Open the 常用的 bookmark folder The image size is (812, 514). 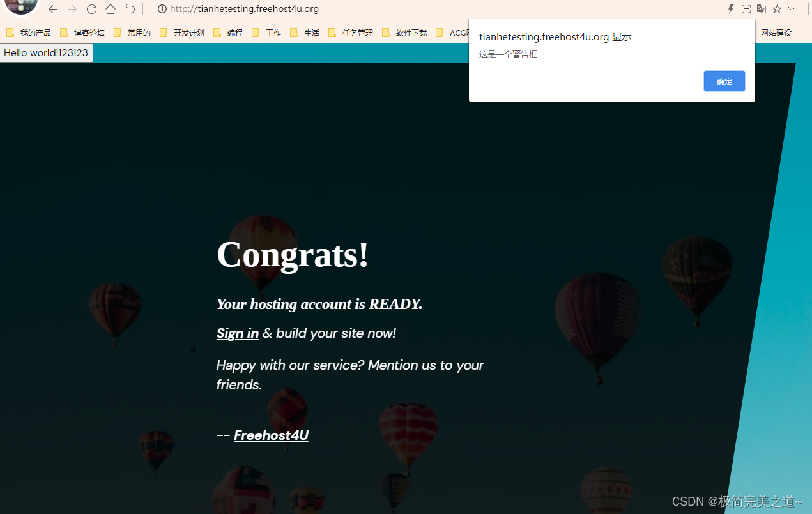(132, 33)
